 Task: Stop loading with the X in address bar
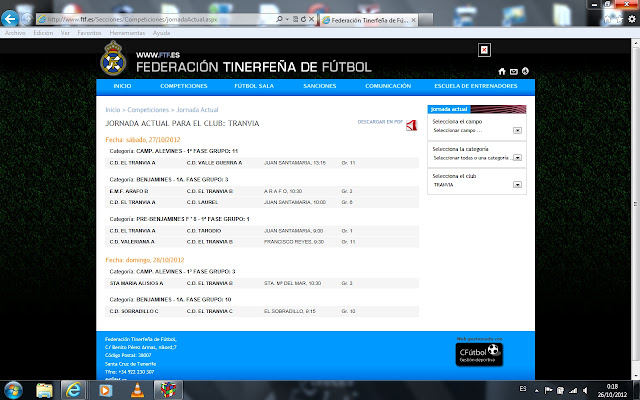pos(311,19)
